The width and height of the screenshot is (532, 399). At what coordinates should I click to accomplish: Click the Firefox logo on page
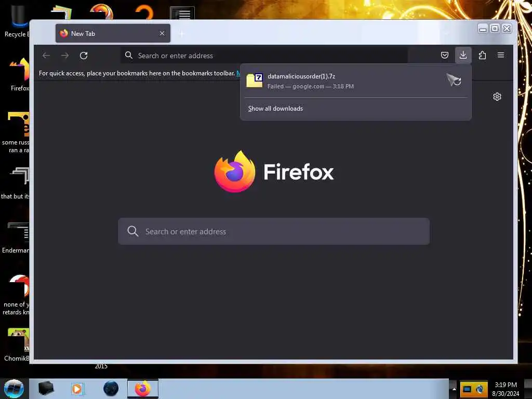tap(235, 171)
